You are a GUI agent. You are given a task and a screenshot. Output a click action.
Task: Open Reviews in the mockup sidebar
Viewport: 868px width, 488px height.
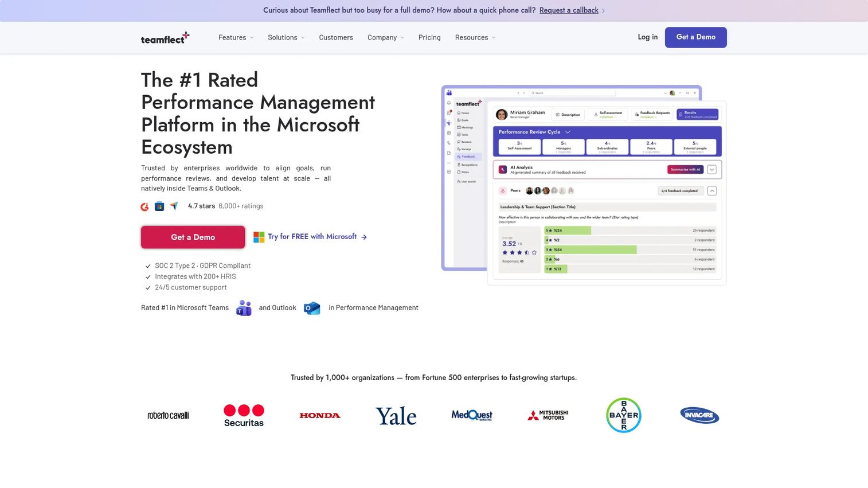[464, 142]
